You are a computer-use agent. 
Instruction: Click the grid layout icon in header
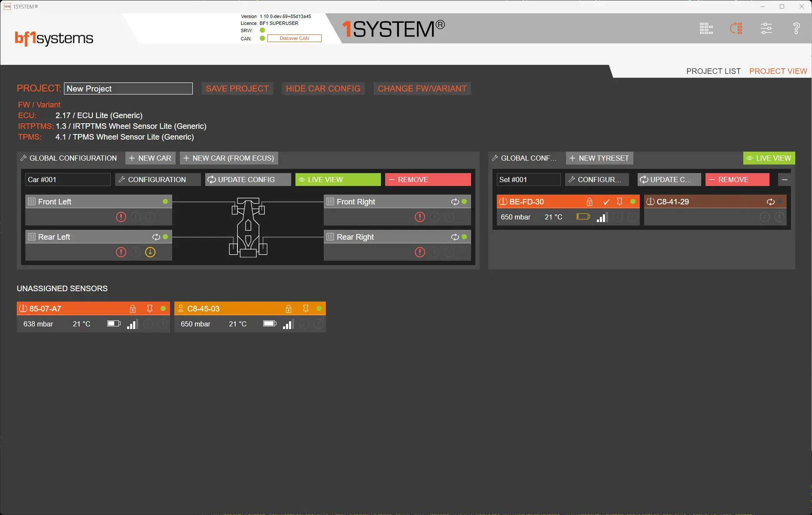[x=706, y=29]
